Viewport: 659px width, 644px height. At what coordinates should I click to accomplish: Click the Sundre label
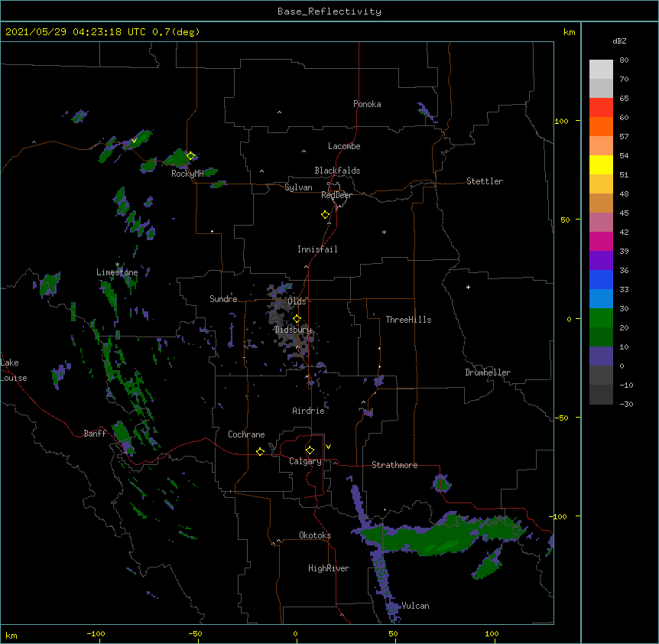point(223,299)
